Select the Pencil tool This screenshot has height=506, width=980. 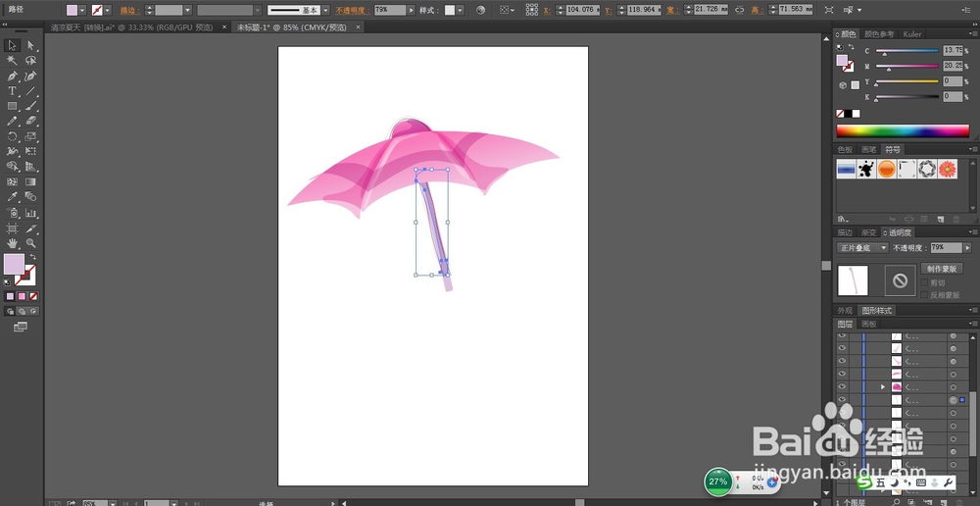point(12,122)
